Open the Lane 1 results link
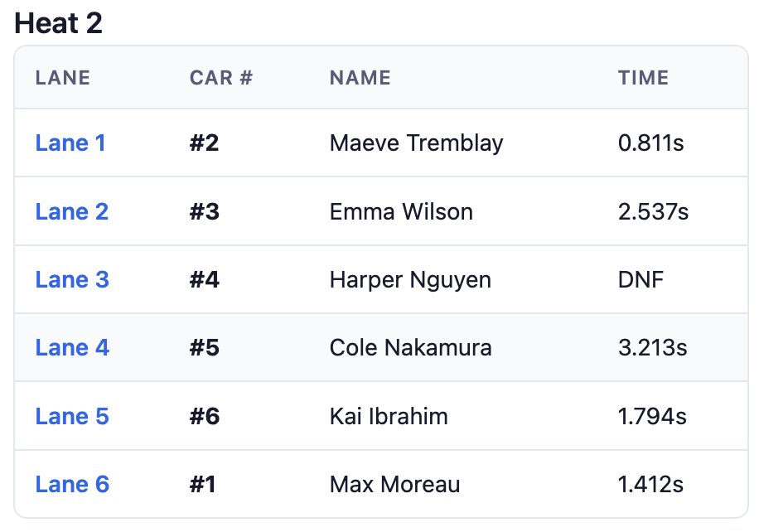Screen dimensions: 759x532 (70, 143)
